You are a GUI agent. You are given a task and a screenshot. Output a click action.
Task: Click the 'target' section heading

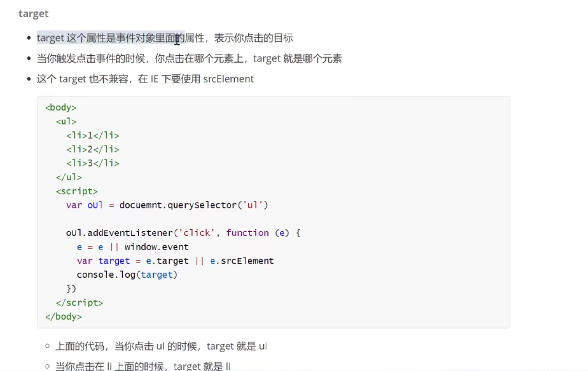(x=33, y=14)
